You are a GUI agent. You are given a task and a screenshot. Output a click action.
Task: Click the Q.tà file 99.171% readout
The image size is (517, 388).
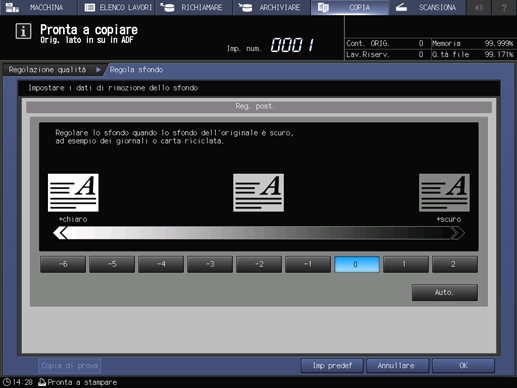[x=473, y=54]
